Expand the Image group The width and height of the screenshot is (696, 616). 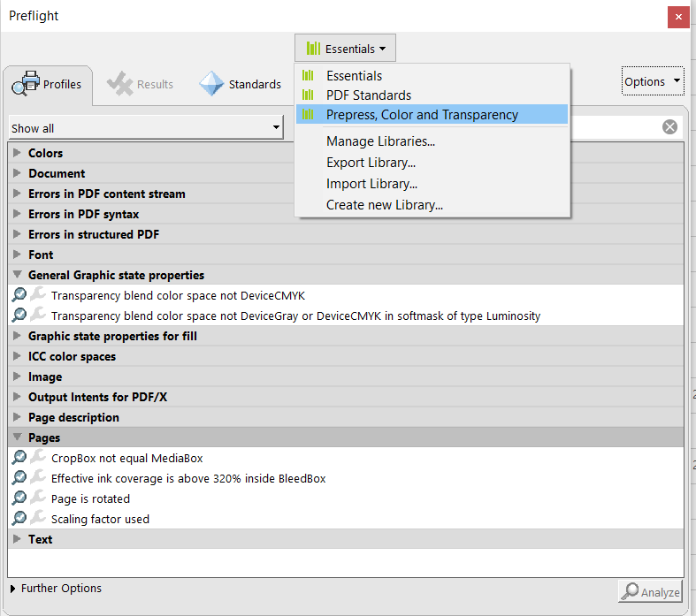pos(17,376)
